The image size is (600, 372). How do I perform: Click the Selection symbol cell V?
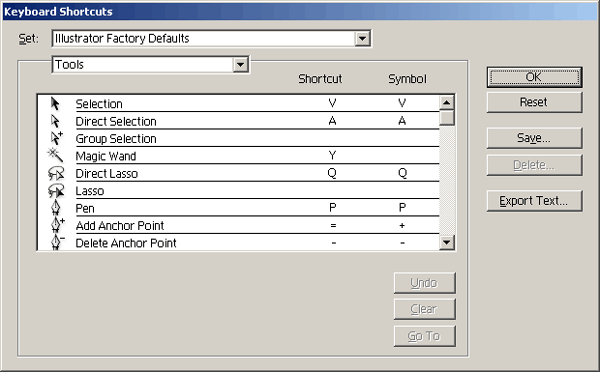pos(402,103)
